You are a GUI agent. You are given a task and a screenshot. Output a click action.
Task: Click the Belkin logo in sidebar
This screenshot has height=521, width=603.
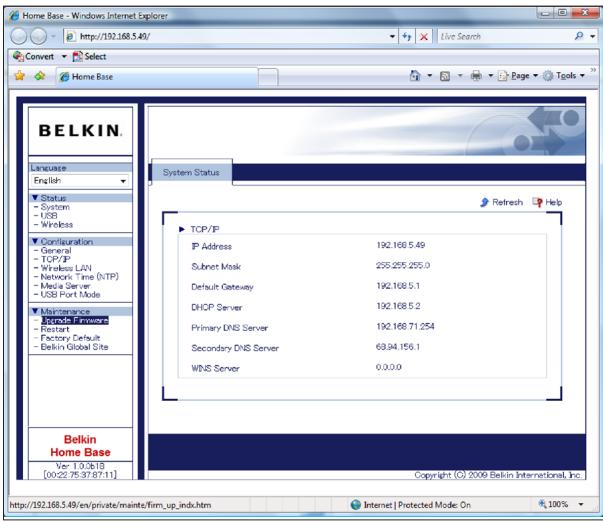tap(80, 131)
